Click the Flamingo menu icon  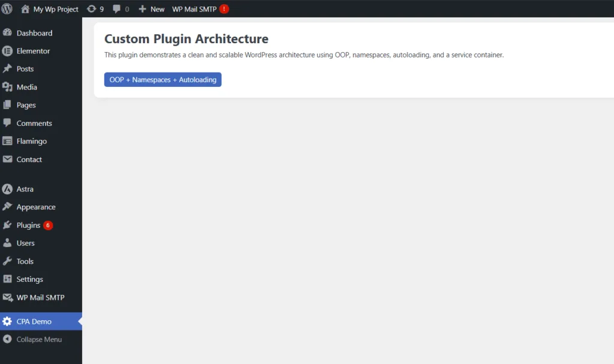coord(7,142)
